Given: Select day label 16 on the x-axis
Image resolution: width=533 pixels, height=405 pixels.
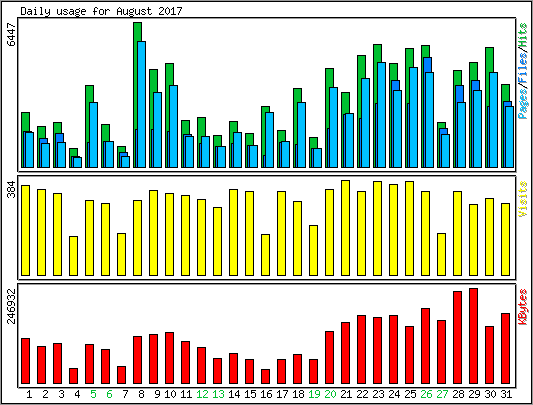Looking at the screenshot, I should [x=266, y=394].
